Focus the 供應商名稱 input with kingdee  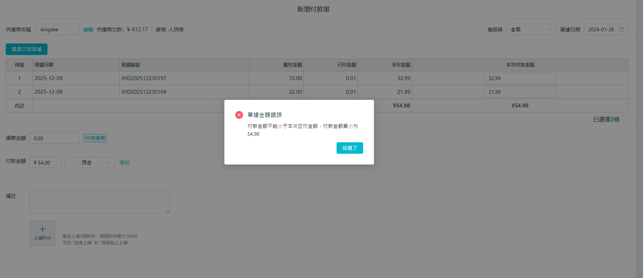pyautogui.click(x=58, y=29)
